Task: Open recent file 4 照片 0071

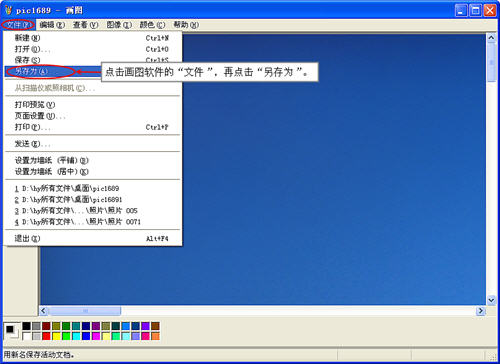Action: point(93,222)
